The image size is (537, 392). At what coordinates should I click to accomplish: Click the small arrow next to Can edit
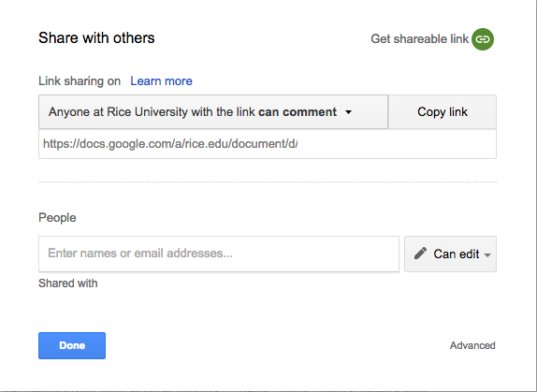tap(487, 255)
